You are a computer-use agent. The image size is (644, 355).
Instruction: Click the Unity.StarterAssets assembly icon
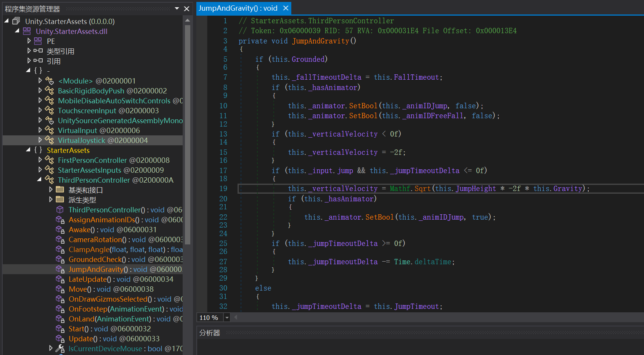pos(16,21)
